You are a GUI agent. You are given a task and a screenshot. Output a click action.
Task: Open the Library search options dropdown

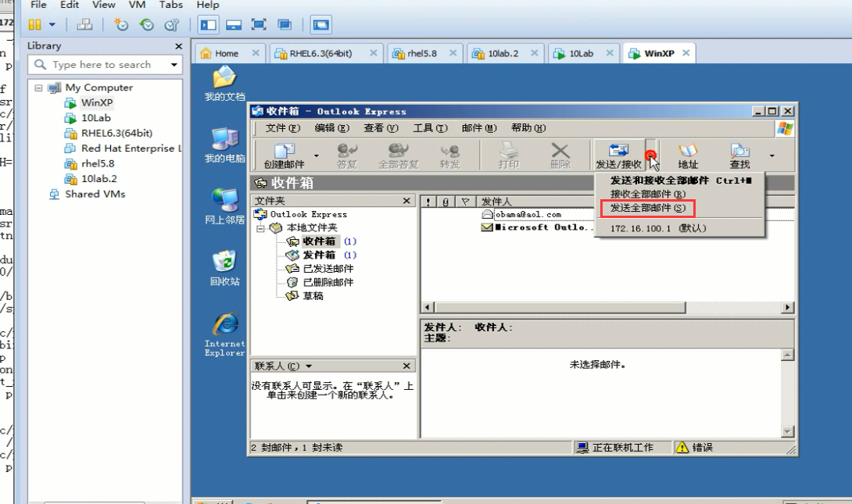tap(174, 65)
